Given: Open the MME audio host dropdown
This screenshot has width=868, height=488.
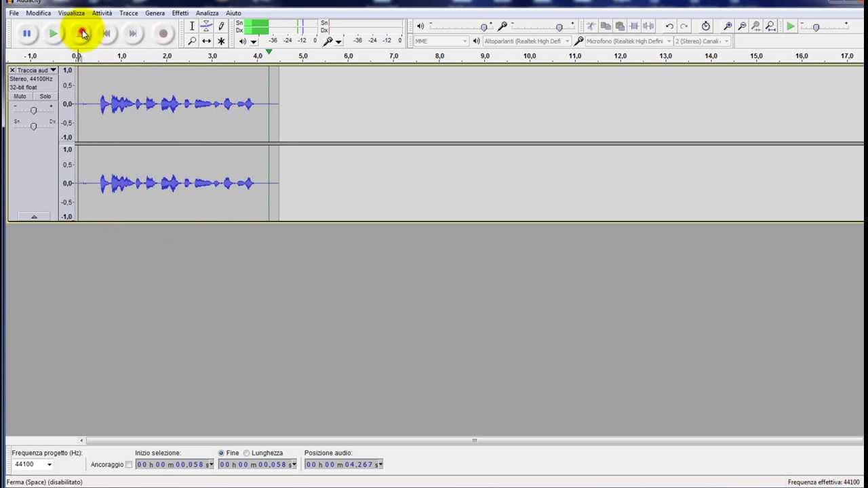Looking at the screenshot, I should (x=441, y=41).
